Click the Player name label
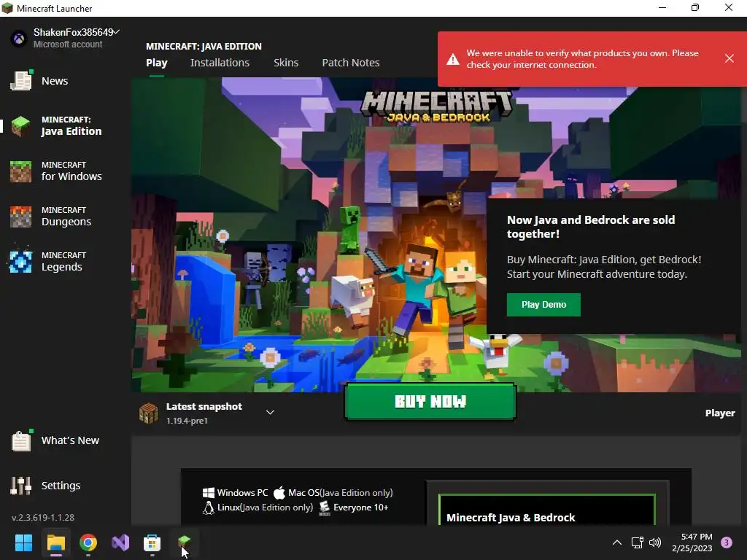The height and width of the screenshot is (560, 747). pos(720,413)
